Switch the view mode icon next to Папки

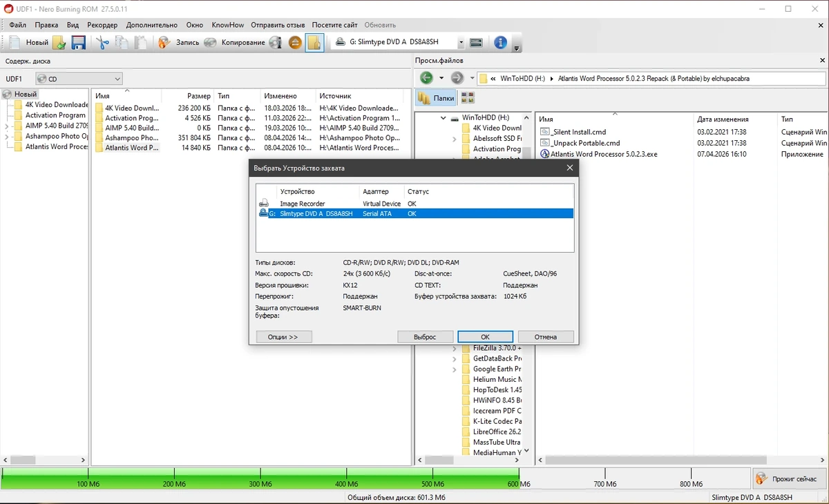[468, 98]
